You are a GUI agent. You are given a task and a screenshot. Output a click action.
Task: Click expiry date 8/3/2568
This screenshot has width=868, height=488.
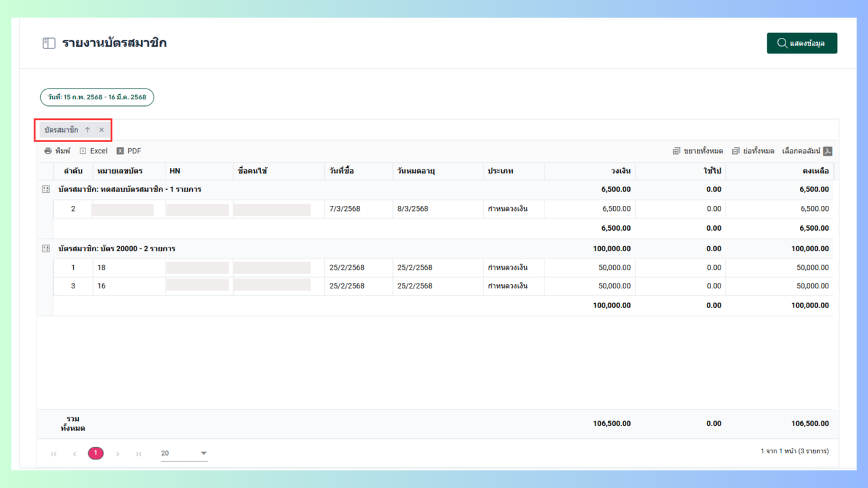(x=413, y=209)
